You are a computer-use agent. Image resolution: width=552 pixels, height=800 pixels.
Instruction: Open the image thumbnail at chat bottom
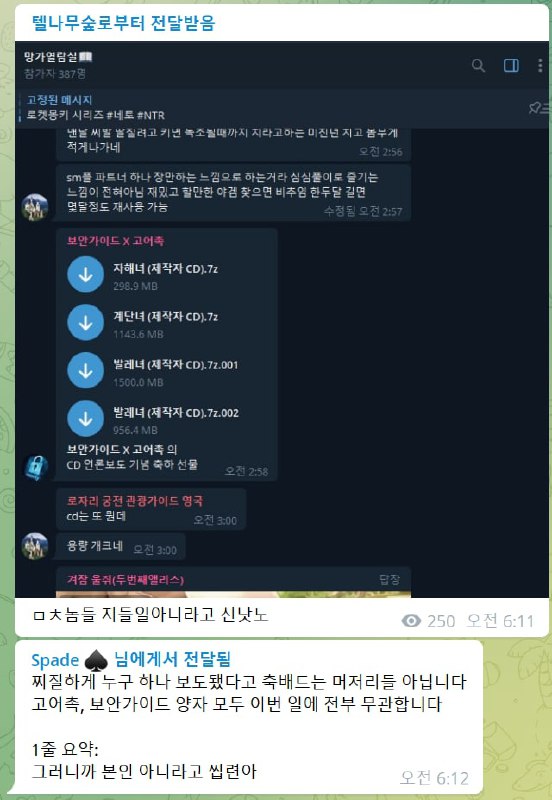233,594
